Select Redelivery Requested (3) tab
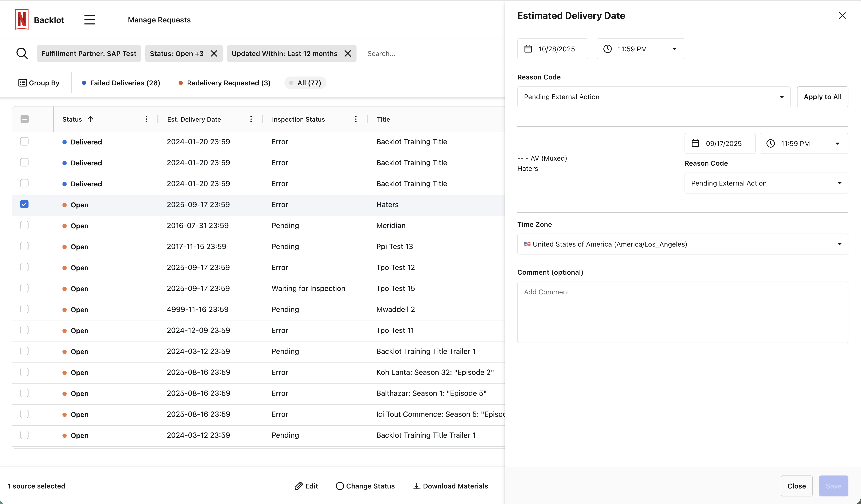Viewport: 861px width, 504px height. [224, 83]
